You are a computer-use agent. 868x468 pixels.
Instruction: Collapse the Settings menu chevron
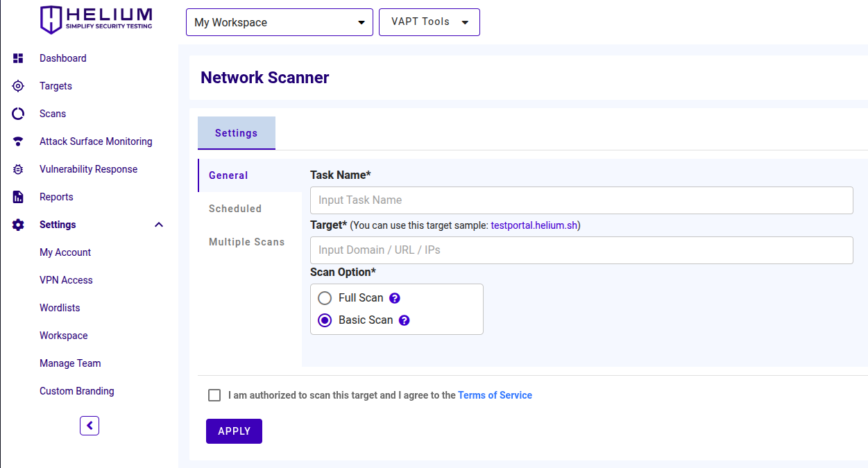click(159, 224)
